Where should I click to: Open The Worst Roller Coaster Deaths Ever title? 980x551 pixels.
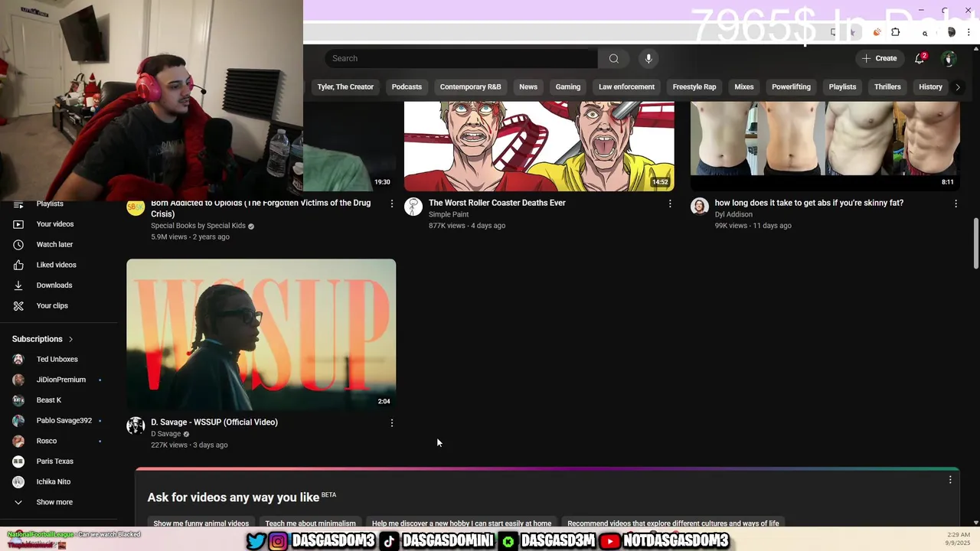click(497, 203)
